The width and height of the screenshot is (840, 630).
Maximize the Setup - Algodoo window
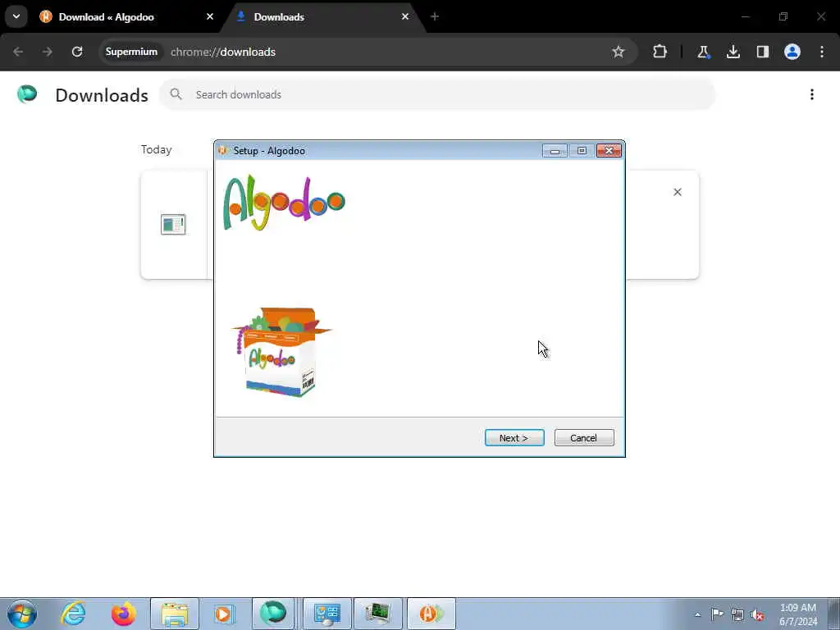pos(582,151)
